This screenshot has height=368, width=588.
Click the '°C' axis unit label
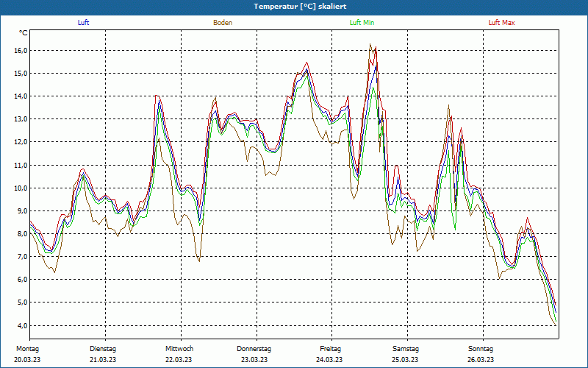point(24,33)
